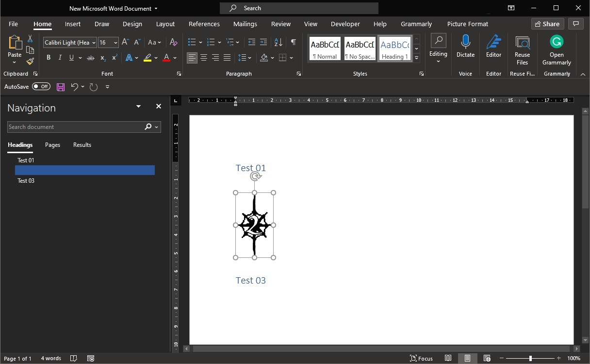The height and width of the screenshot is (364, 590).
Task: Click the Focus mode button
Action: point(421,358)
